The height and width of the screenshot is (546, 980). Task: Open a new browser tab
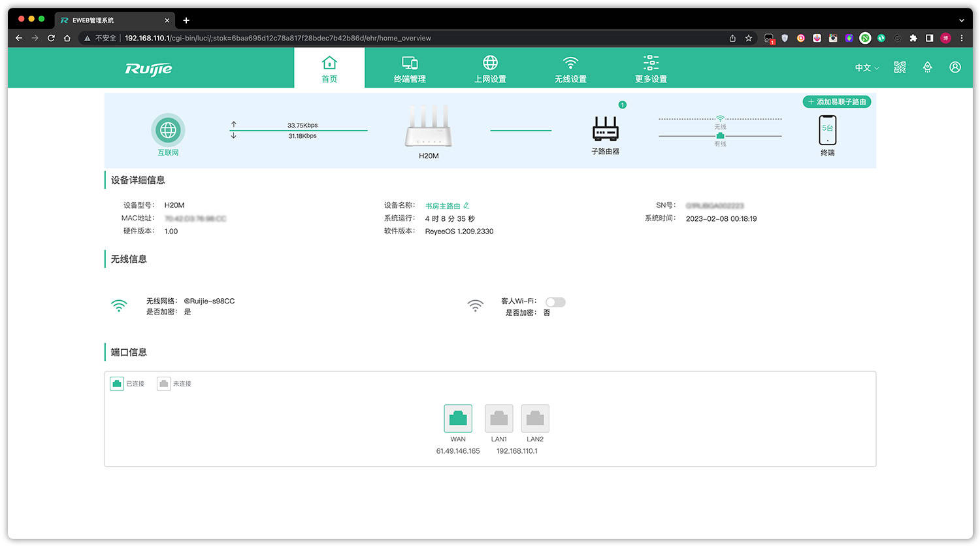click(x=186, y=20)
